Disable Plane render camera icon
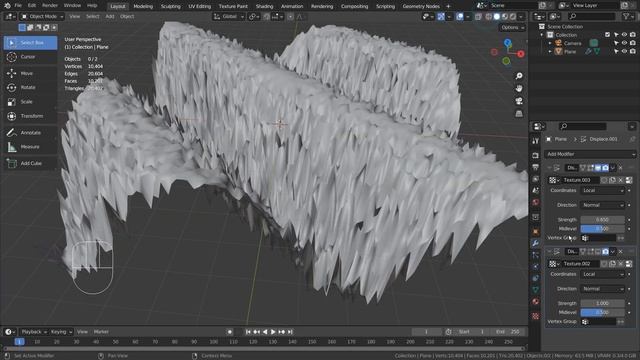This screenshot has height=360, width=640. [x=632, y=52]
